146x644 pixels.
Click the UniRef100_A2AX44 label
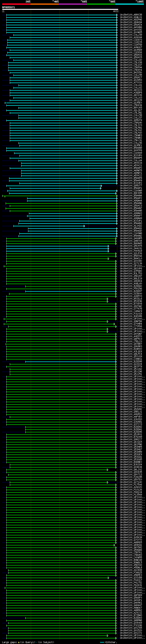point(131,37)
